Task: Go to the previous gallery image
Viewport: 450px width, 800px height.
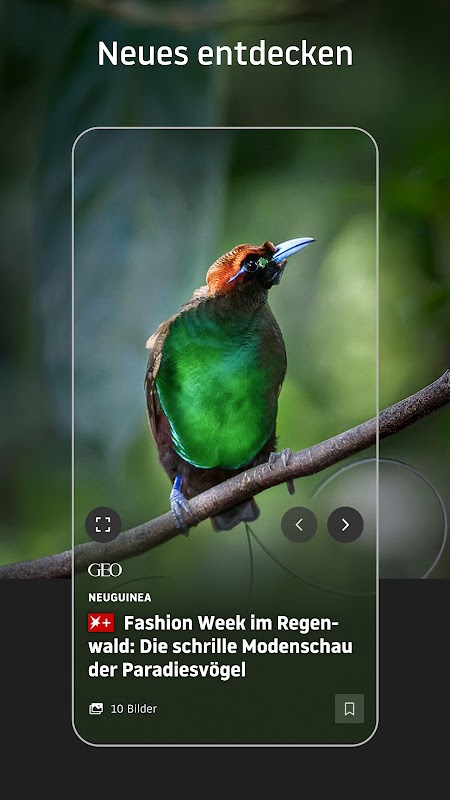Action: (x=299, y=524)
